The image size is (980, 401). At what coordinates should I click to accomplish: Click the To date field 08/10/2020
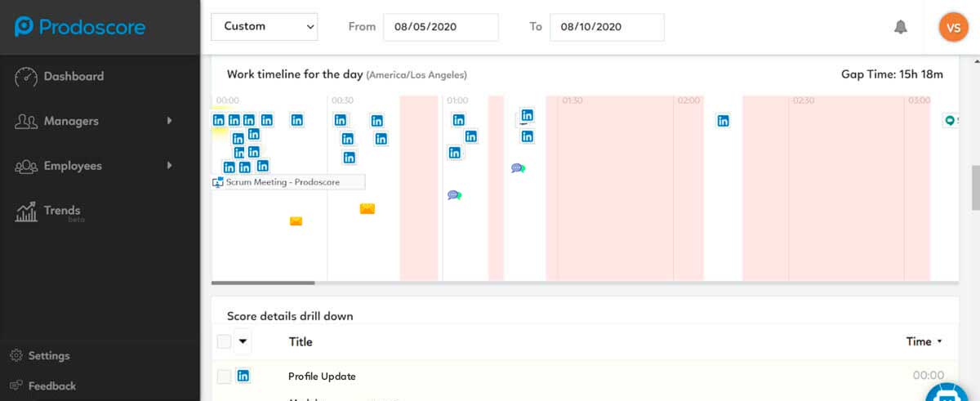point(607,27)
